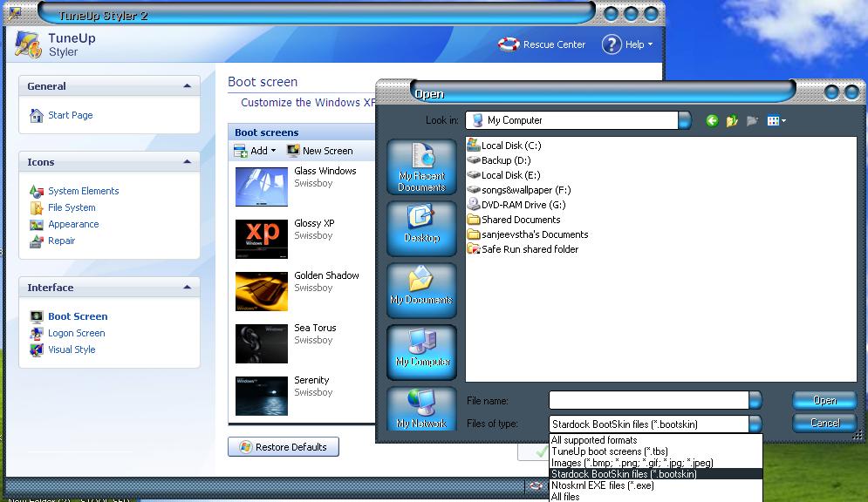Viewport: 868px width, 502px height.
Task: Jump to My Recent Documents place
Action: click(x=422, y=167)
